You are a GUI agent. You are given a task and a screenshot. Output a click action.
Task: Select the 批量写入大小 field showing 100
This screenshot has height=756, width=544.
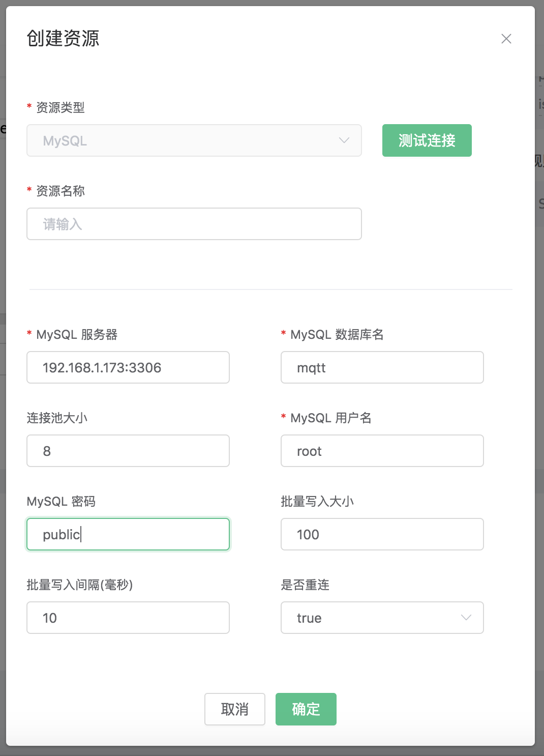(382, 534)
